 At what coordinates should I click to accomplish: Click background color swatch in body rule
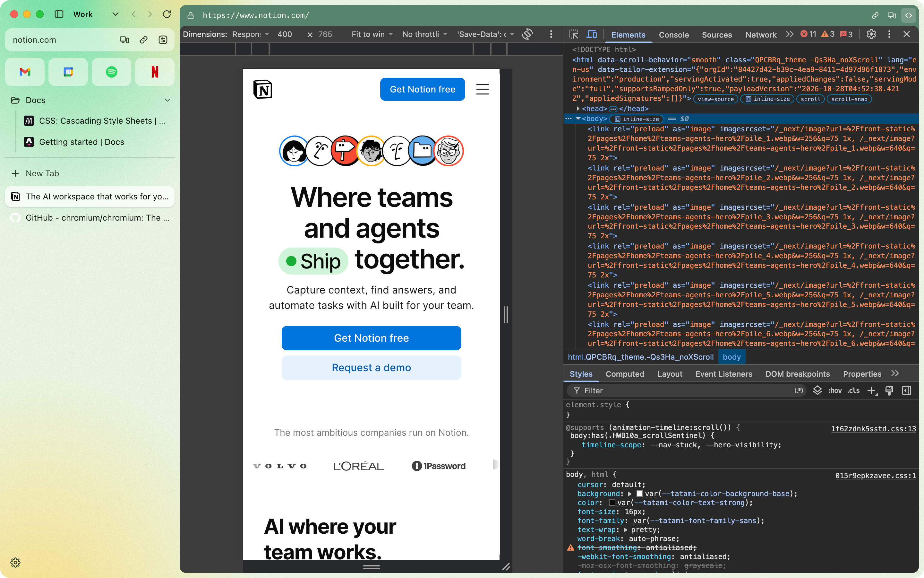[639, 494]
